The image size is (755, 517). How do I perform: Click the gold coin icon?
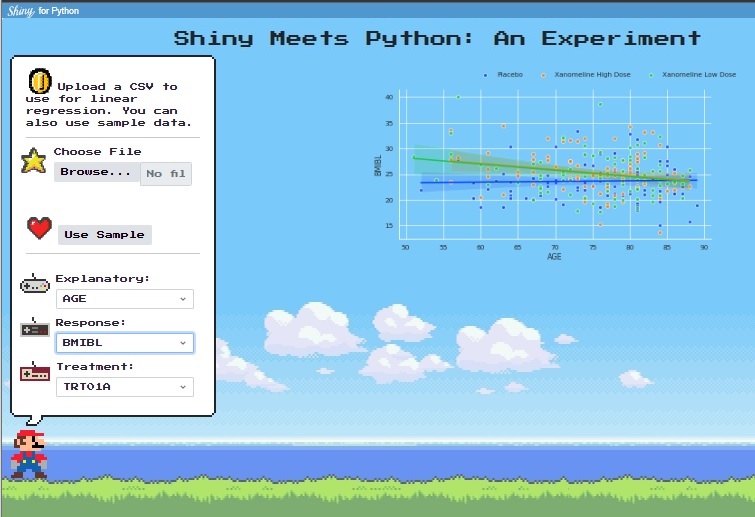[x=40, y=81]
